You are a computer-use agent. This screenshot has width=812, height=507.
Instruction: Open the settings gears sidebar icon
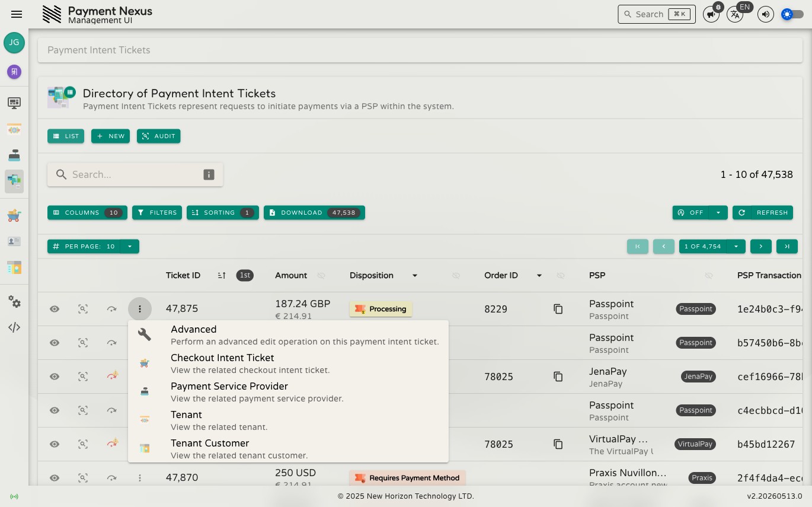point(14,302)
